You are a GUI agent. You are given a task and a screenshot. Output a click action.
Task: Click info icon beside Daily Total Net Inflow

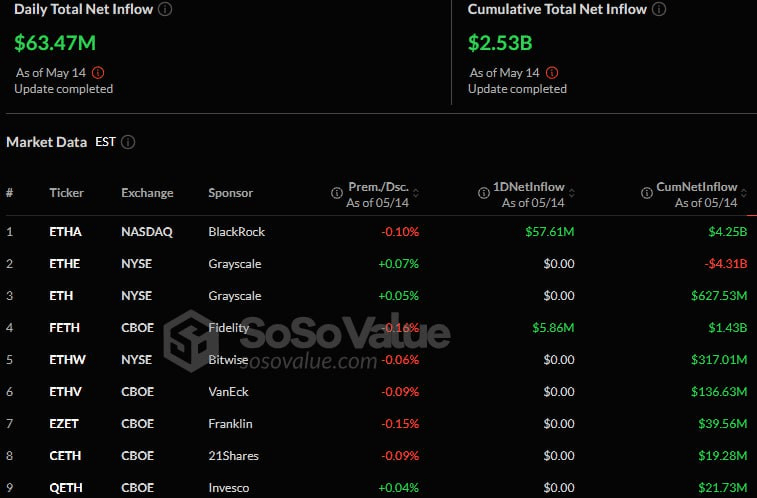point(165,9)
